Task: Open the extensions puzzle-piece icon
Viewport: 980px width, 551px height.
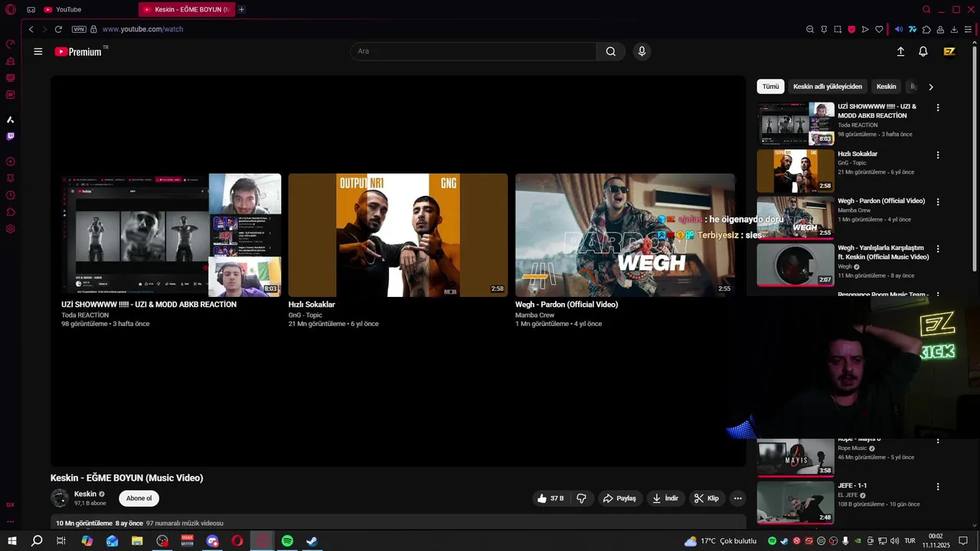Action: click(926, 29)
